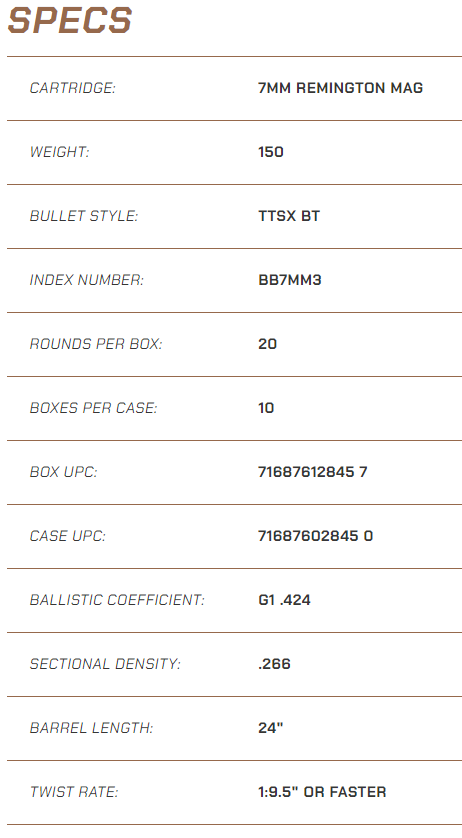Viewport: 462px width, 838px height.
Task: Select the G1 .424 ballistic coefficient value
Action: click(284, 600)
